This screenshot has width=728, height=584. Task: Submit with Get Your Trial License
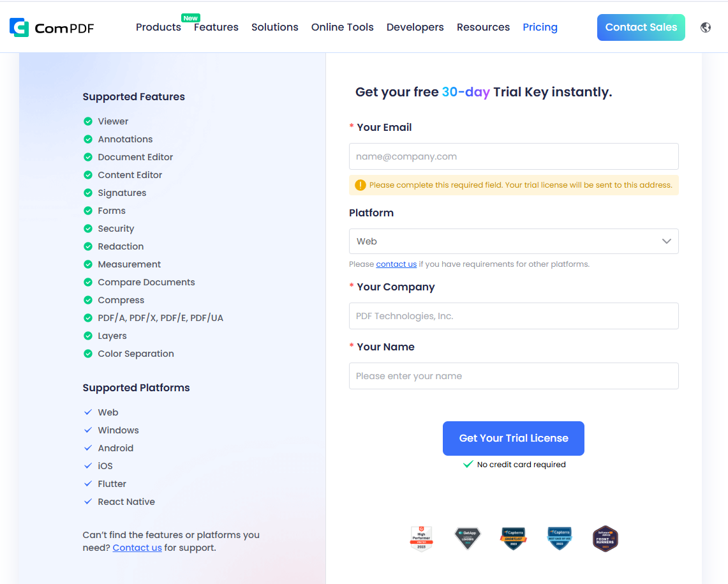point(514,438)
